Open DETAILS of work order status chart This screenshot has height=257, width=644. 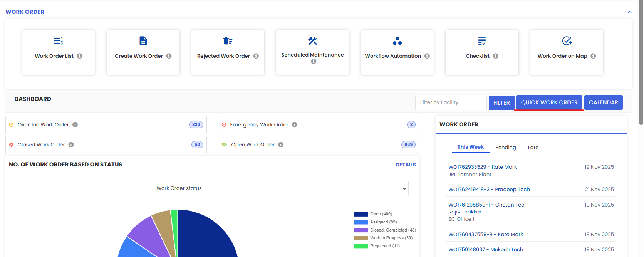pyautogui.click(x=406, y=165)
